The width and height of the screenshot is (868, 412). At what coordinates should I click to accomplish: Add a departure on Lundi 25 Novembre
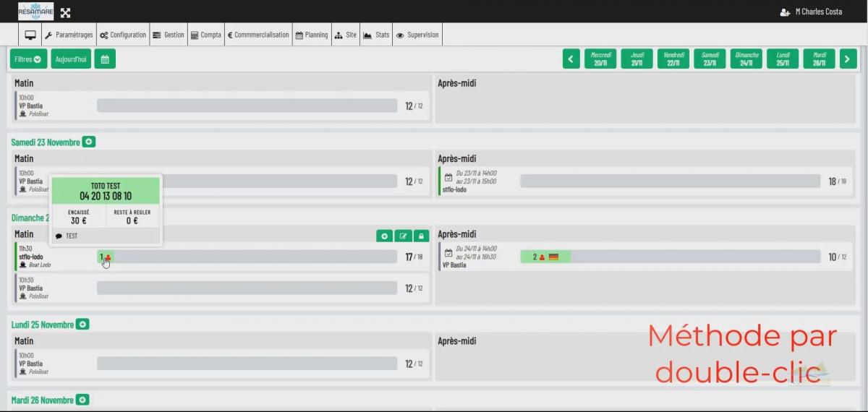pos(82,325)
